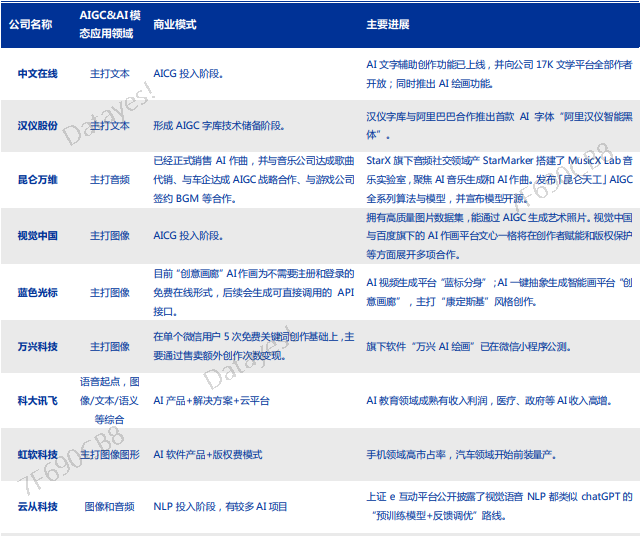Select the 商业模式 column header

(175, 25)
